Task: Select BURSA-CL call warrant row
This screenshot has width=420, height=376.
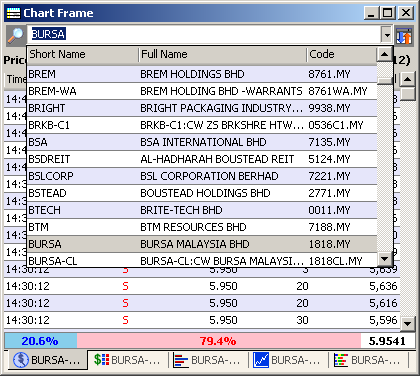Action: (202, 260)
